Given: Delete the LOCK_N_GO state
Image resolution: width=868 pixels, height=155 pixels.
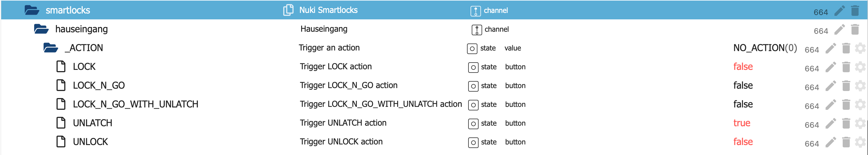Looking at the screenshot, I should 846,86.
